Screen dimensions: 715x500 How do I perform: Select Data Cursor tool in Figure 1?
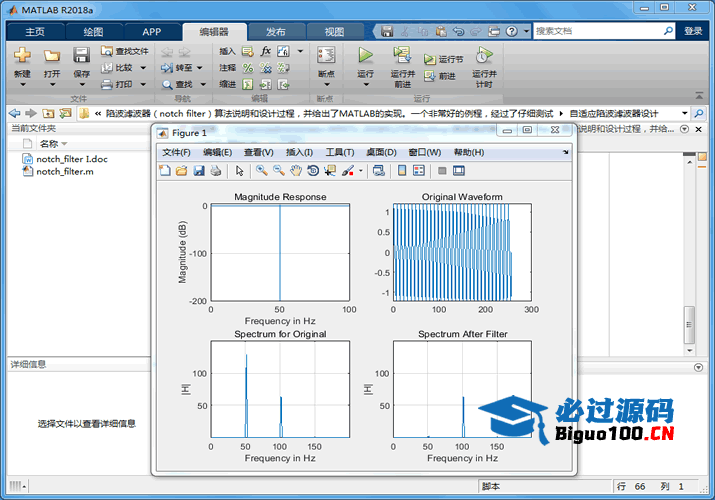pos(330,171)
